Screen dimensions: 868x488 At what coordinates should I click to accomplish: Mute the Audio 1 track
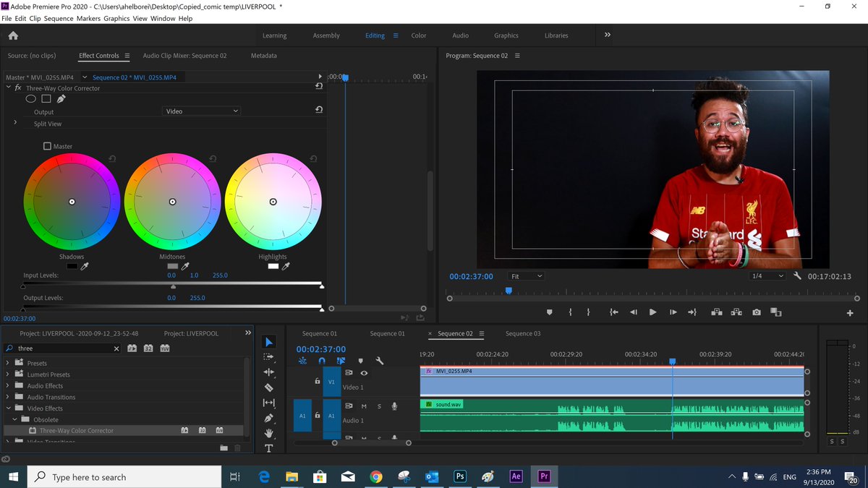click(x=364, y=406)
